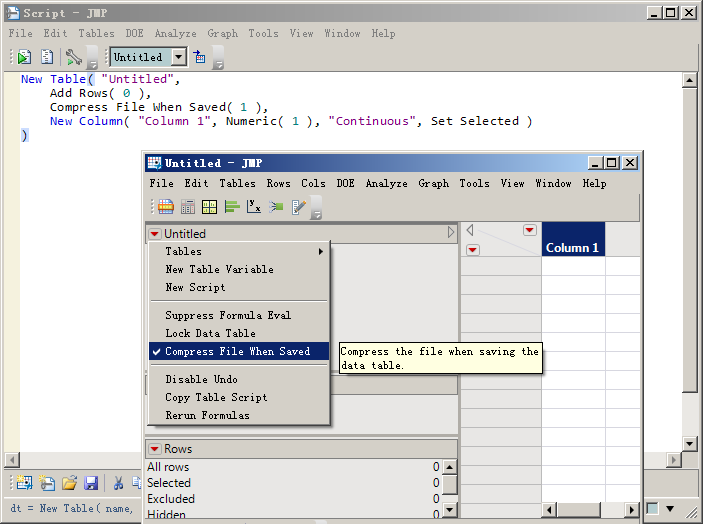Click the Help menu in Untitled window
703x524 pixels.
click(595, 183)
